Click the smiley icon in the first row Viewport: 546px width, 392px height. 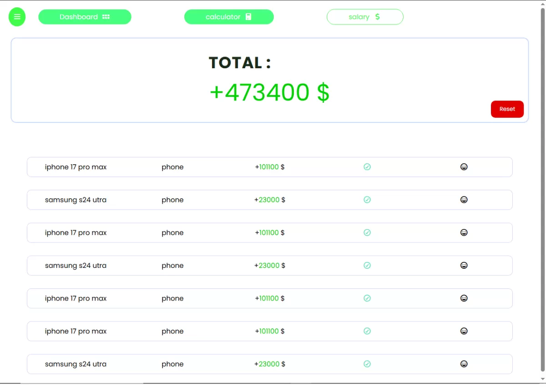pos(464,167)
